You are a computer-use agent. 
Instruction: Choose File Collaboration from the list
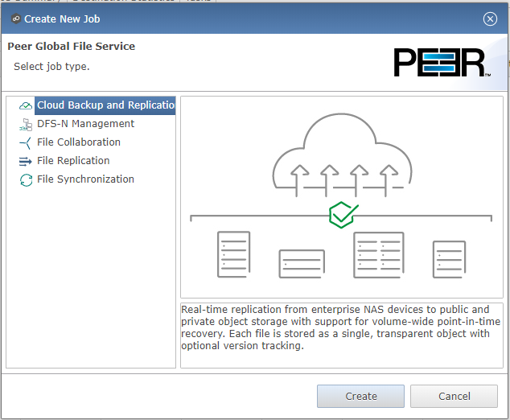pos(79,142)
